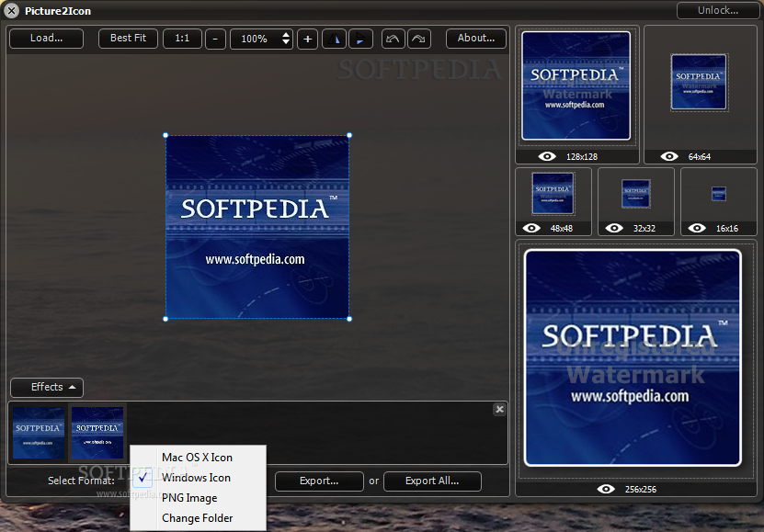
Task: Select the 256x256 icon preview
Action: point(633,357)
